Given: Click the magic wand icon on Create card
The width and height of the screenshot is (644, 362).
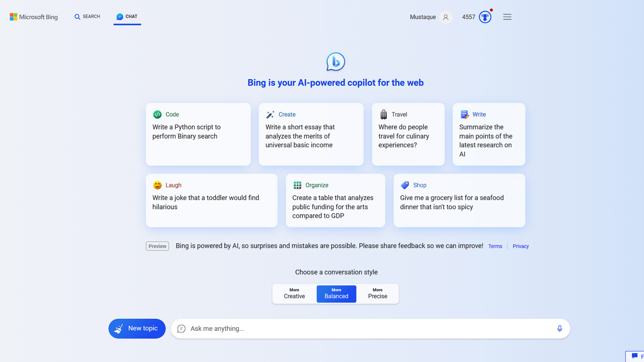Looking at the screenshot, I should point(270,114).
